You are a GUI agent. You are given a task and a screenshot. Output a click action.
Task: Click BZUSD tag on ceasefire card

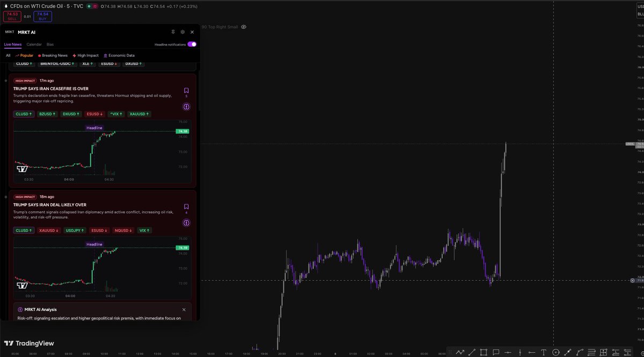coord(47,114)
